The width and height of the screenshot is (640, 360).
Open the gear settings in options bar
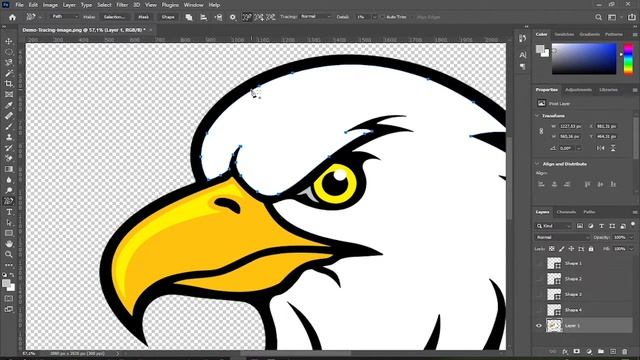pos(233,17)
